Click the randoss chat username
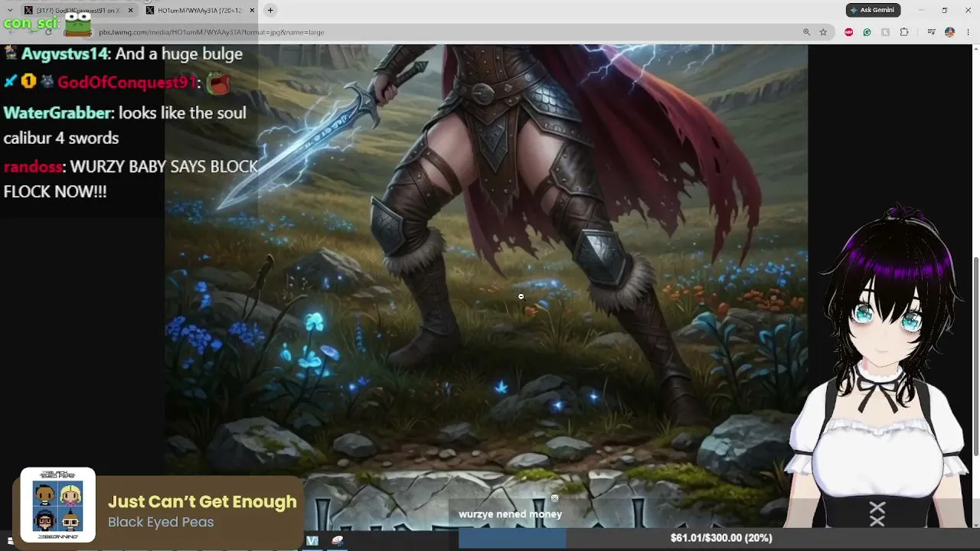 click(33, 167)
